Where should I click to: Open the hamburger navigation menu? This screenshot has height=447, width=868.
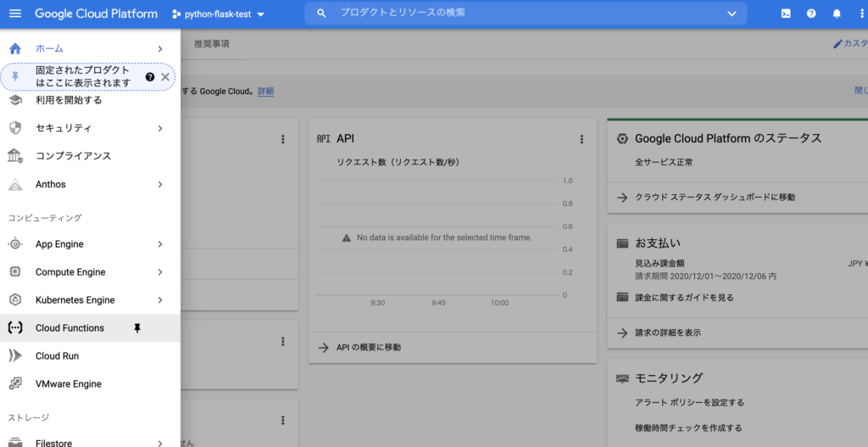click(x=15, y=14)
